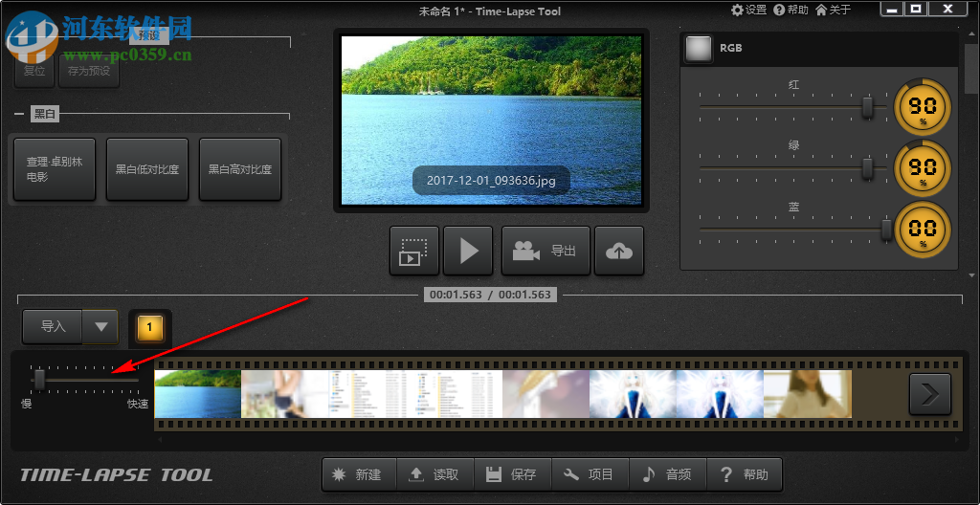Expand the import dropdown arrow
The width and height of the screenshot is (980, 505).
[100, 326]
